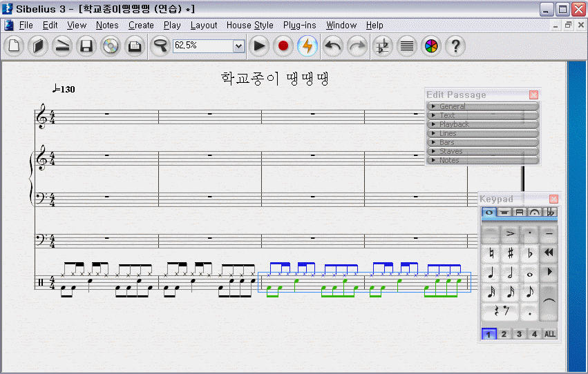
Task: Save the score with the floppy disk icon
Action: point(86,46)
